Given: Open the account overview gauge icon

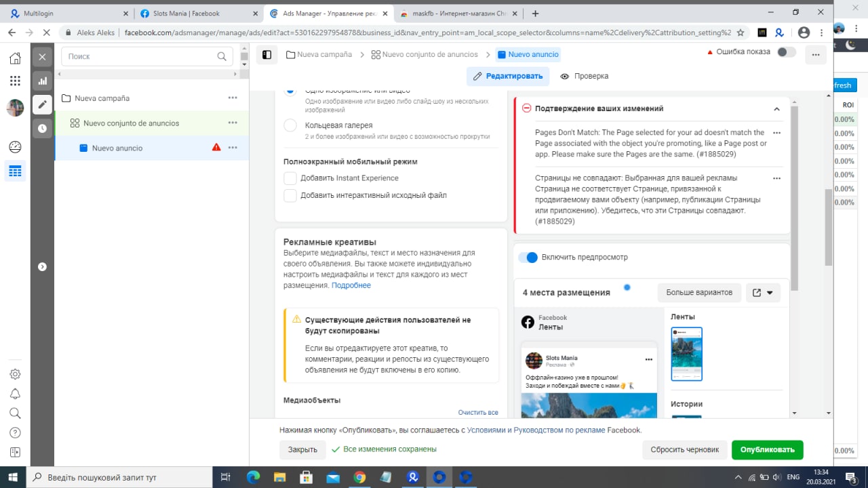Looking at the screenshot, I should pyautogui.click(x=15, y=147).
